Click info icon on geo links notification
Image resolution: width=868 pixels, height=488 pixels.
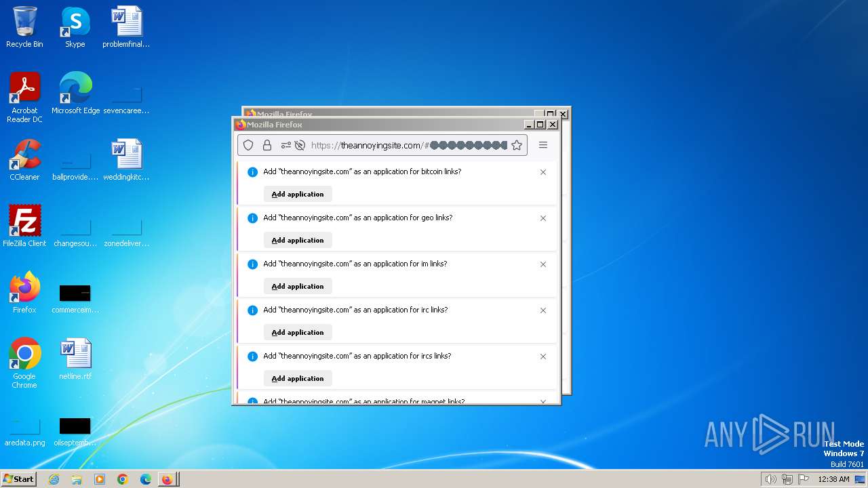click(252, 218)
